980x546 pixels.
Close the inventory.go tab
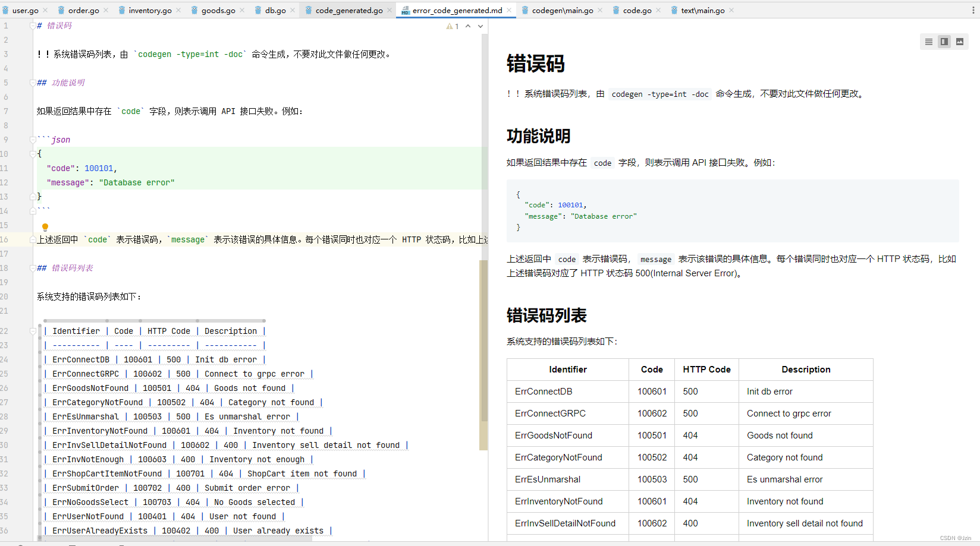(178, 10)
